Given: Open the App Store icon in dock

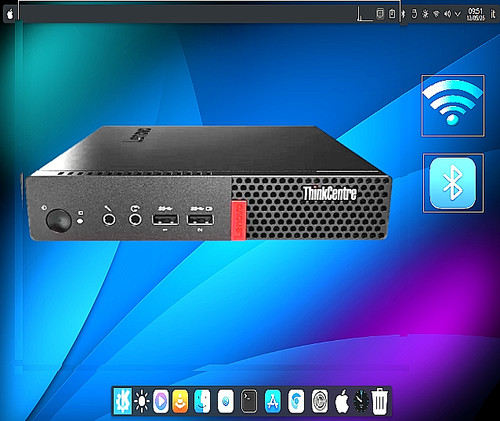Looking at the screenshot, I should click(273, 401).
